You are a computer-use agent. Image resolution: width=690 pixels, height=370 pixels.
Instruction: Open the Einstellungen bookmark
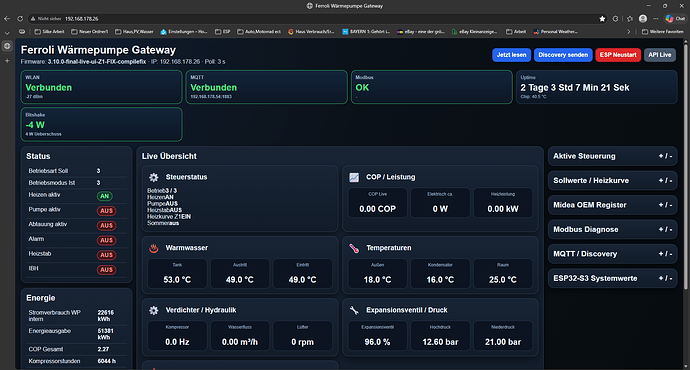click(184, 32)
